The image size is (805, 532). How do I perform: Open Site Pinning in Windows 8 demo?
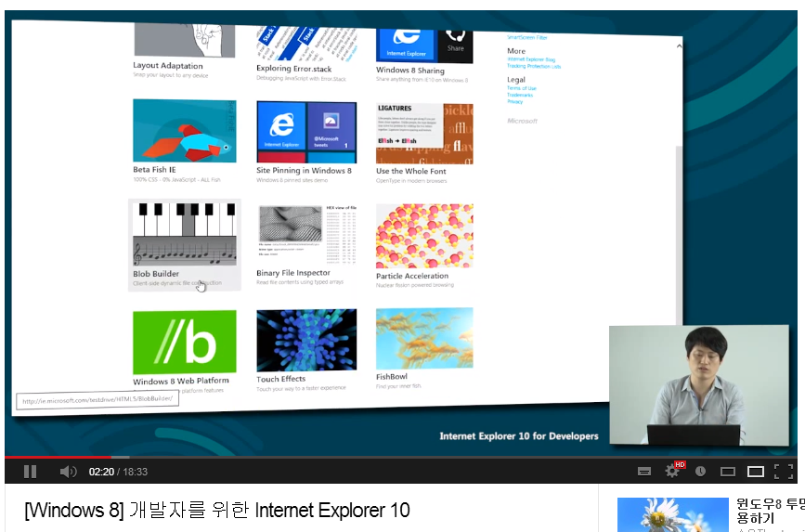(x=306, y=142)
